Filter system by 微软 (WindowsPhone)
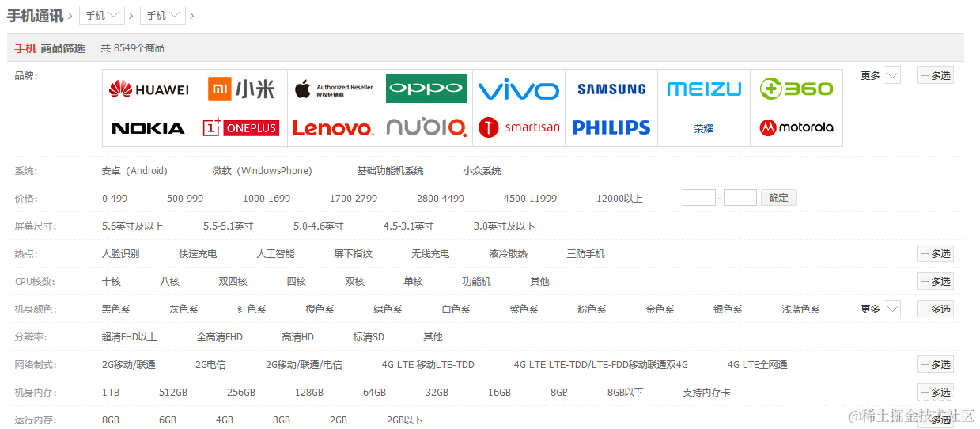The height and width of the screenshot is (429, 980). pos(263,171)
